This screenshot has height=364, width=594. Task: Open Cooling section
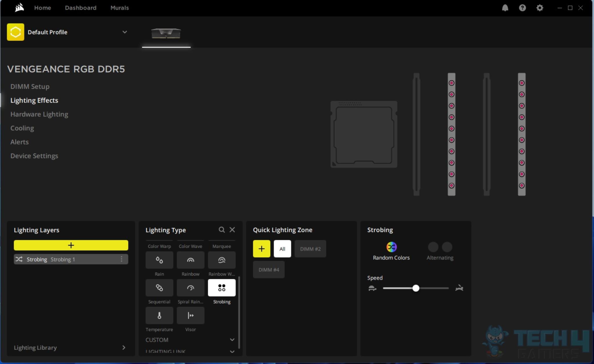tap(22, 128)
